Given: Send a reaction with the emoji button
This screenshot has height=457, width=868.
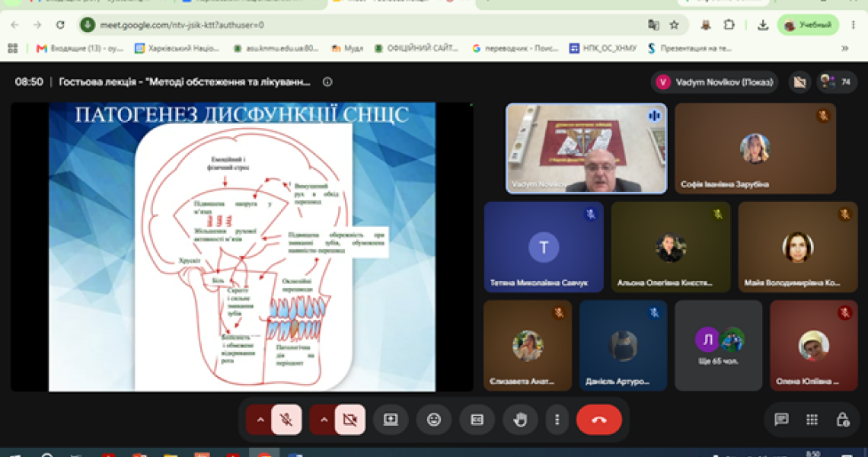Looking at the screenshot, I should (434, 420).
